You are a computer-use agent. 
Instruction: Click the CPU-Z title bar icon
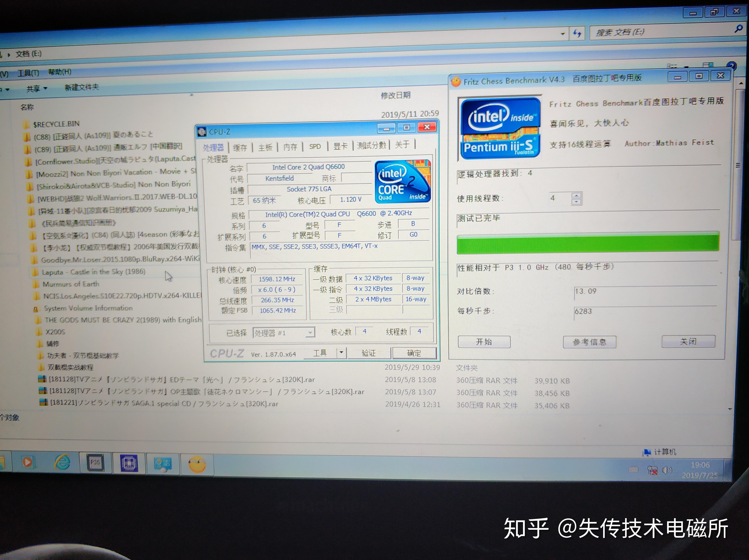[202, 132]
